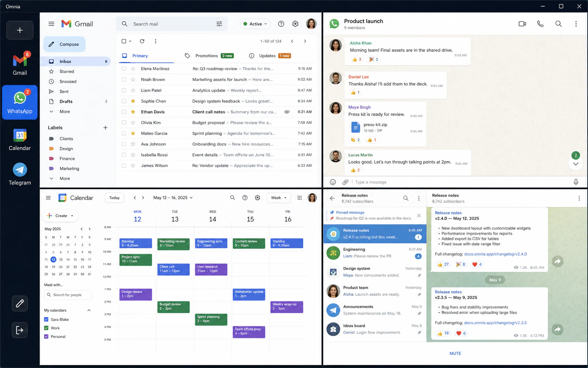588x368 pixels.
Task: Select the Elena Martinez email checkbox
Action: click(124, 69)
